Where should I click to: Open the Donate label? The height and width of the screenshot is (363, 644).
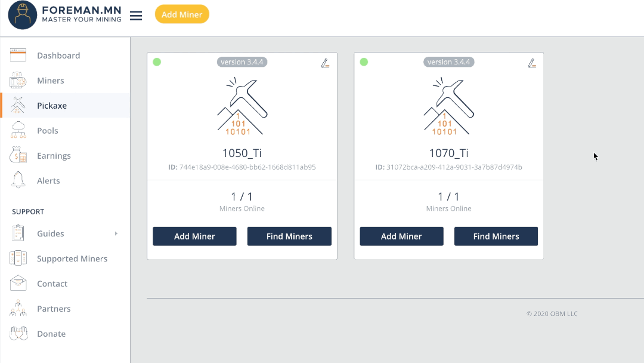tap(51, 334)
